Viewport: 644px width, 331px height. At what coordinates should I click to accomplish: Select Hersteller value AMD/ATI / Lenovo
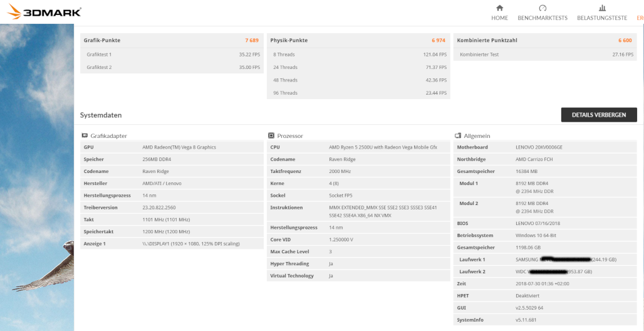(162, 184)
